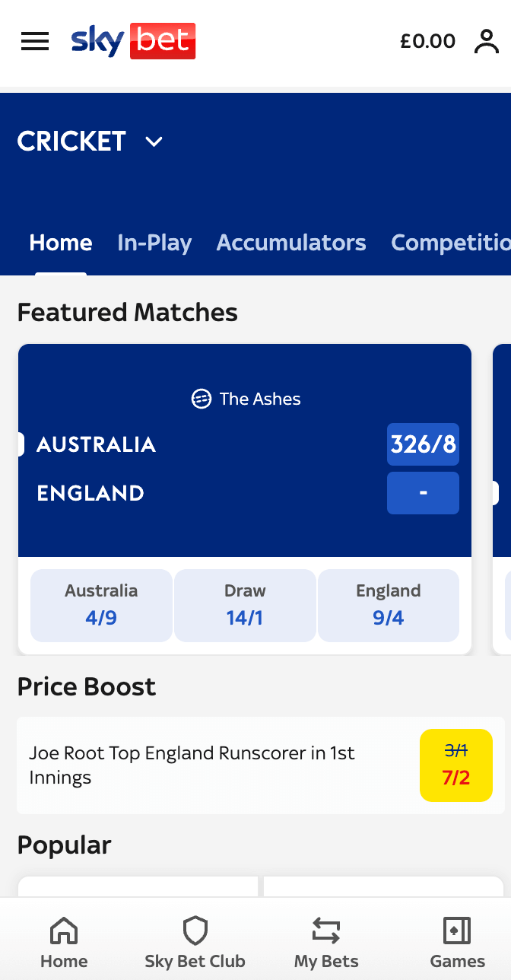
Task: Select Australia win at 4/9
Action: click(x=101, y=605)
